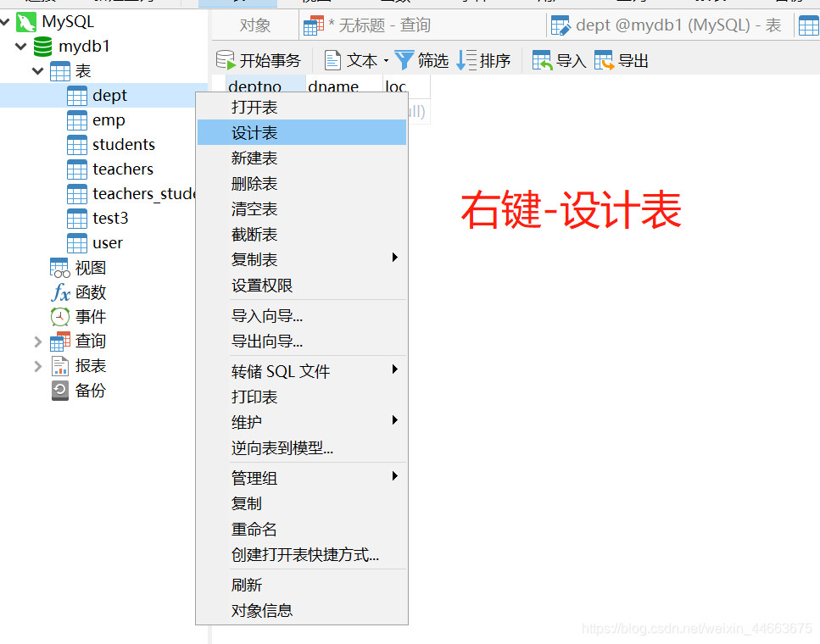Click the 视图 (Views) glasses icon
820x644 pixels.
pyautogui.click(x=59, y=268)
